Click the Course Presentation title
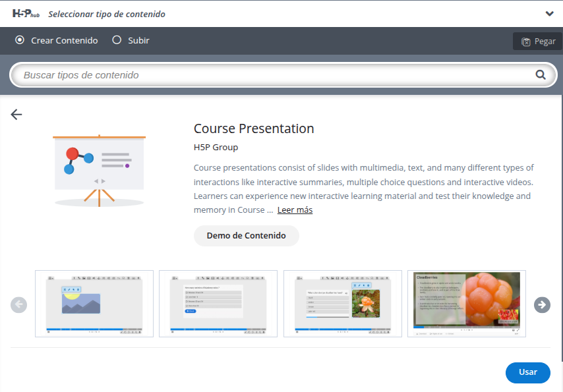The image size is (563, 392). [x=254, y=128]
